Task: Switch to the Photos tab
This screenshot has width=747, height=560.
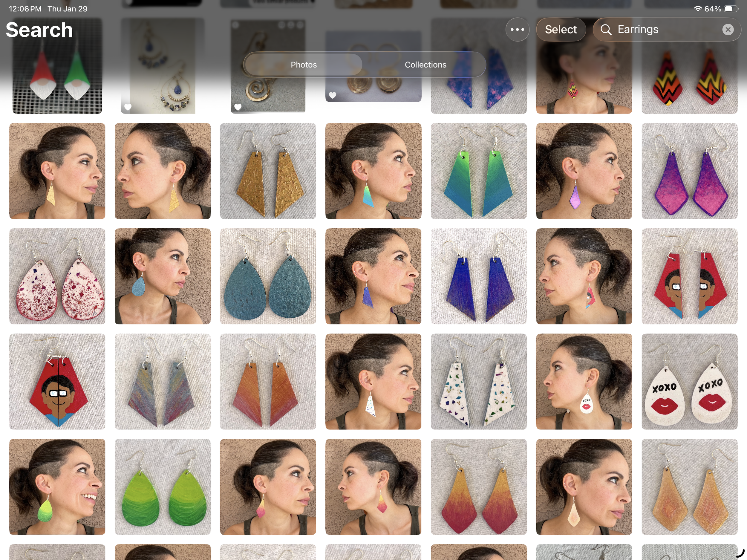Action: coord(303,65)
